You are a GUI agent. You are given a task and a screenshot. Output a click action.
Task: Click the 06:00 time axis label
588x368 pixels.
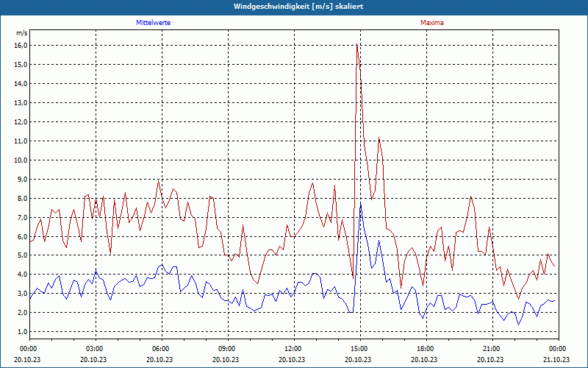(x=162, y=349)
